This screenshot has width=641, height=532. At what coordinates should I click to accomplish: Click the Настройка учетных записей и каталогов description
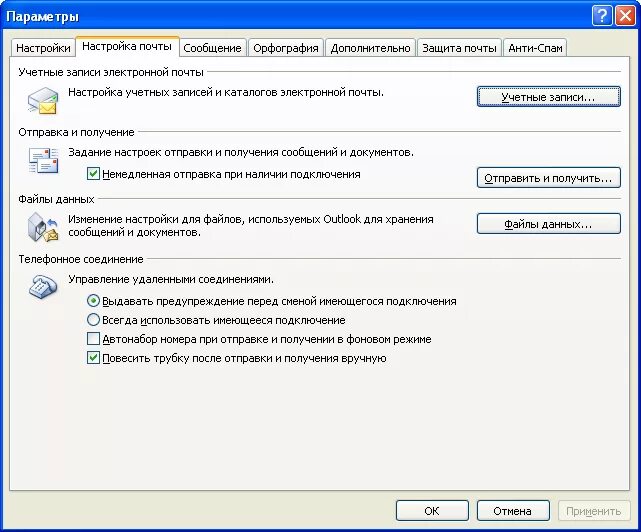pos(226,92)
